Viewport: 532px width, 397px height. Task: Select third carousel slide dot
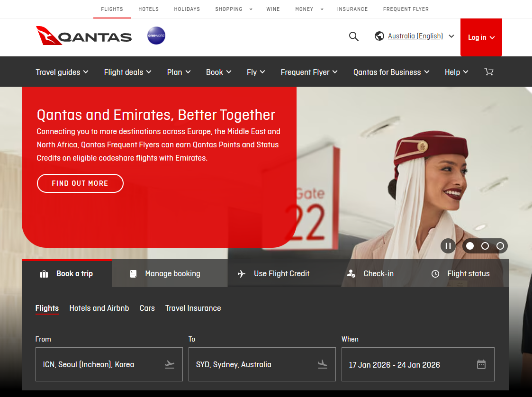click(500, 246)
